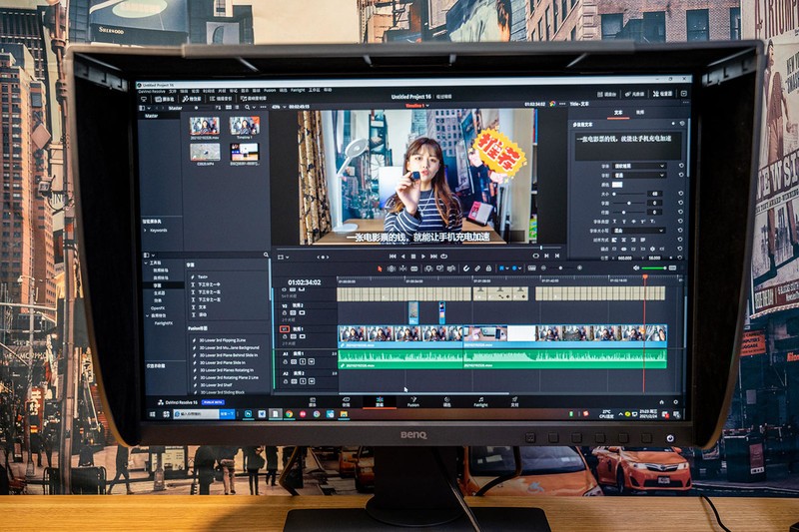Open the Fusion menu in menu bar
The image size is (799, 532).
pyautogui.click(x=270, y=91)
